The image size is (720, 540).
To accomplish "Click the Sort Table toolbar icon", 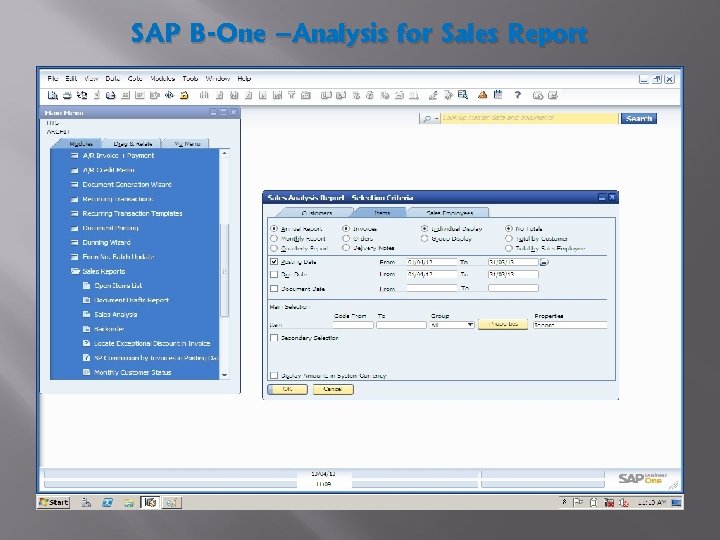I will pos(306,95).
